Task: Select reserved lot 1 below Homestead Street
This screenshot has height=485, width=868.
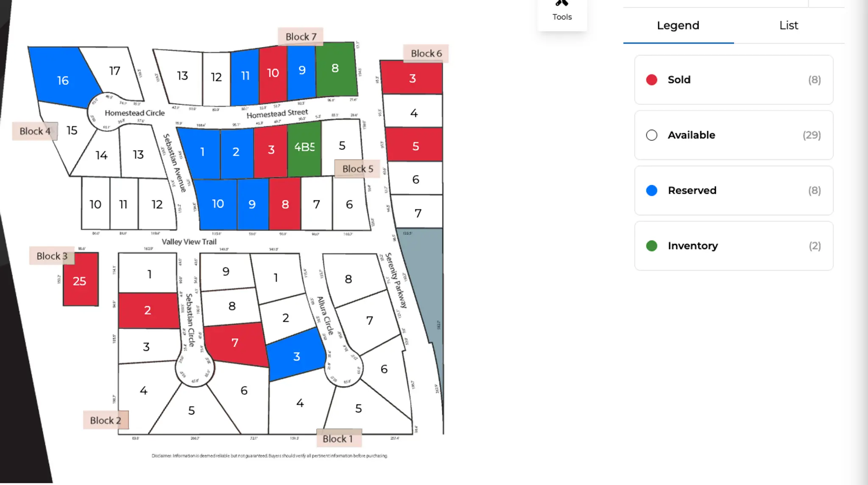Action: (x=202, y=152)
